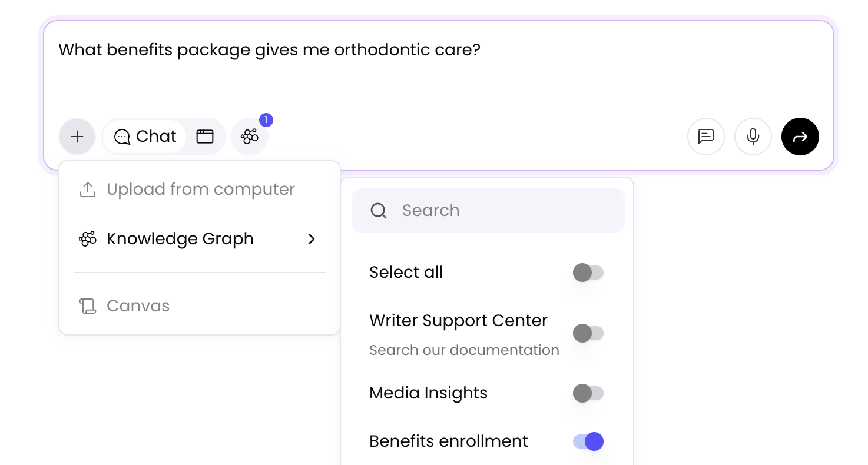This screenshot has width=868, height=465.
Task: Switch to the document window mode icon
Action: click(205, 137)
